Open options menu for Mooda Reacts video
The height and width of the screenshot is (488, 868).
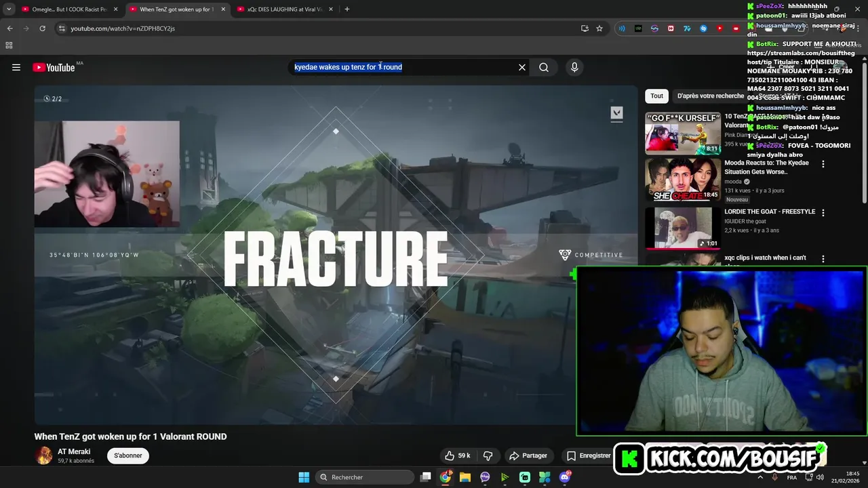click(x=823, y=164)
